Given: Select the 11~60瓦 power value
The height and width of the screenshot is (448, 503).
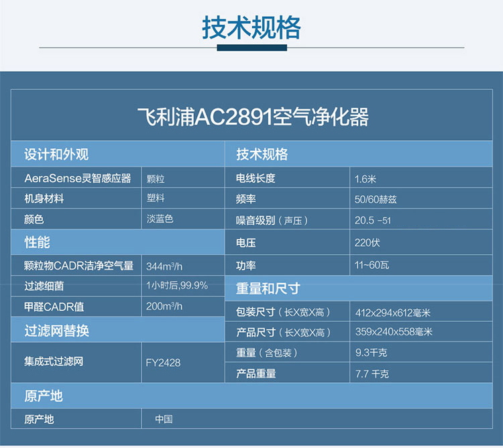Looking at the screenshot, I should 372,265.
